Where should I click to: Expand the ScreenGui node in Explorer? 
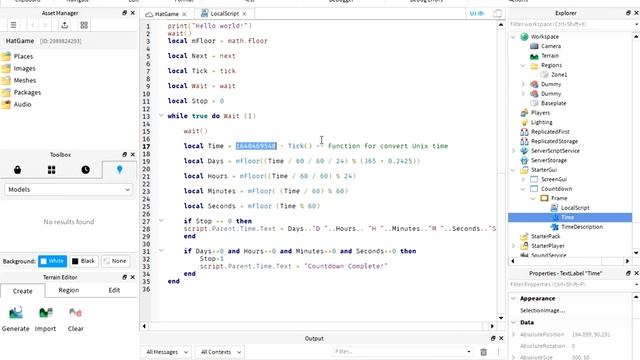pyautogui.click(x=523, y=179)
